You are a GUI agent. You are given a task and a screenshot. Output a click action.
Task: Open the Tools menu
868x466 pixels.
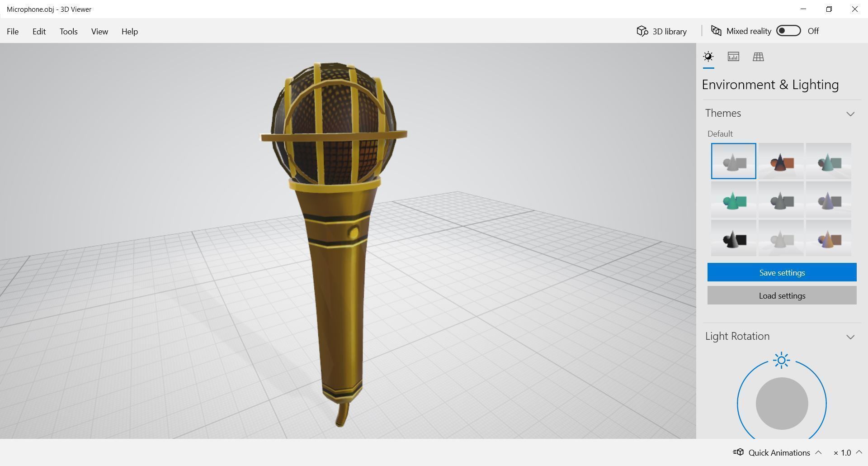pos(68,31)
